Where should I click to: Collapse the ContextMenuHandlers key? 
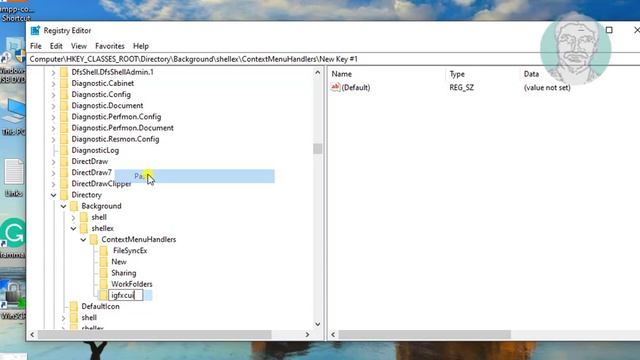[83, 240]
